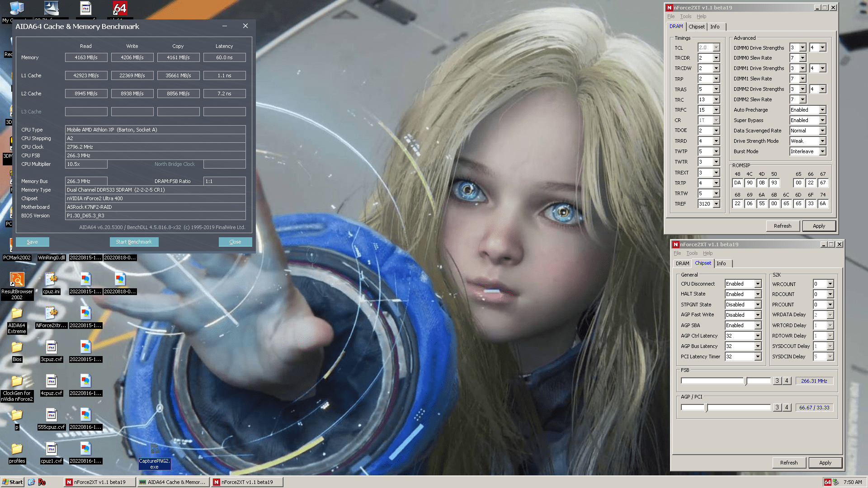Click AIDA64 Cache & Memory taskbar button
This screenshot has width=868, height=488.
click(173, 482)
